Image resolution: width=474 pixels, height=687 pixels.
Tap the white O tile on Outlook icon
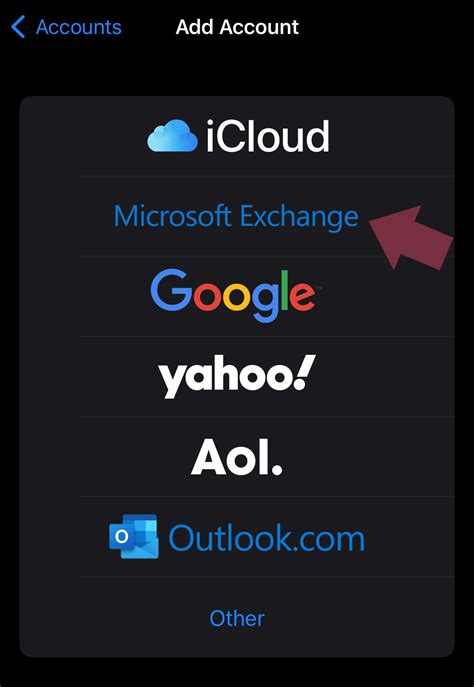click(x=122, y=537)
